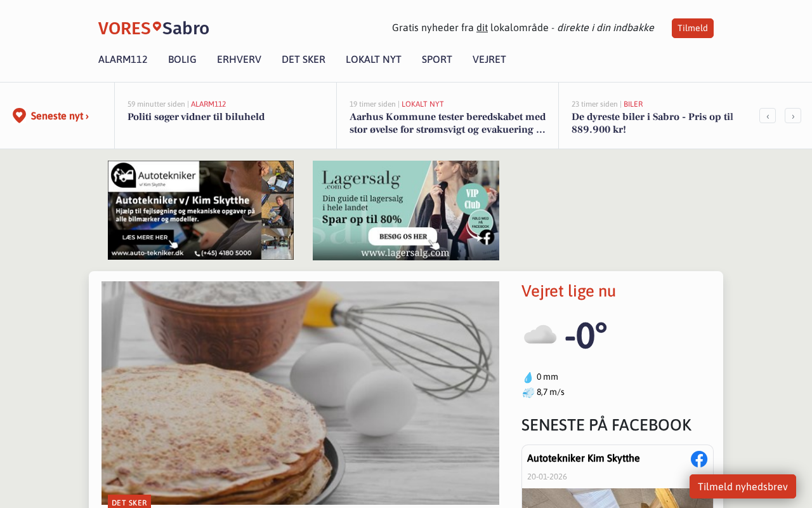Select the VEJRET menu item
This screenshot has height=508, width=812.
pyautogui.click(x=489, y=60)
